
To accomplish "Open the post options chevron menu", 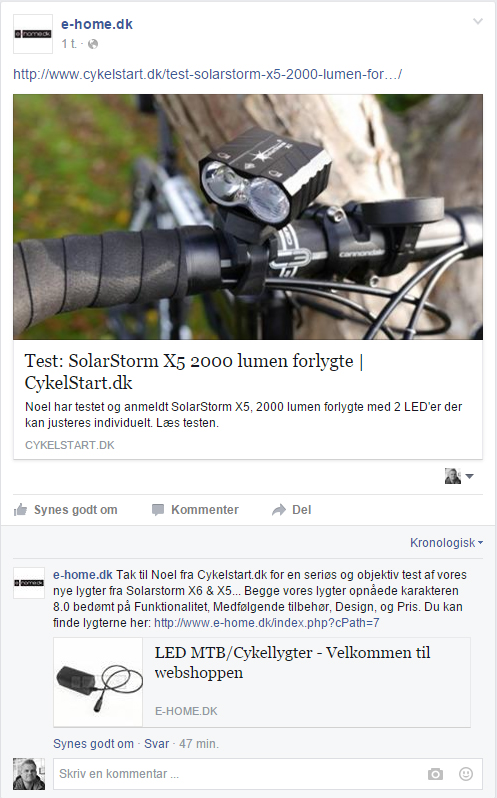I will pyautogui.click(x=478, y=21).
